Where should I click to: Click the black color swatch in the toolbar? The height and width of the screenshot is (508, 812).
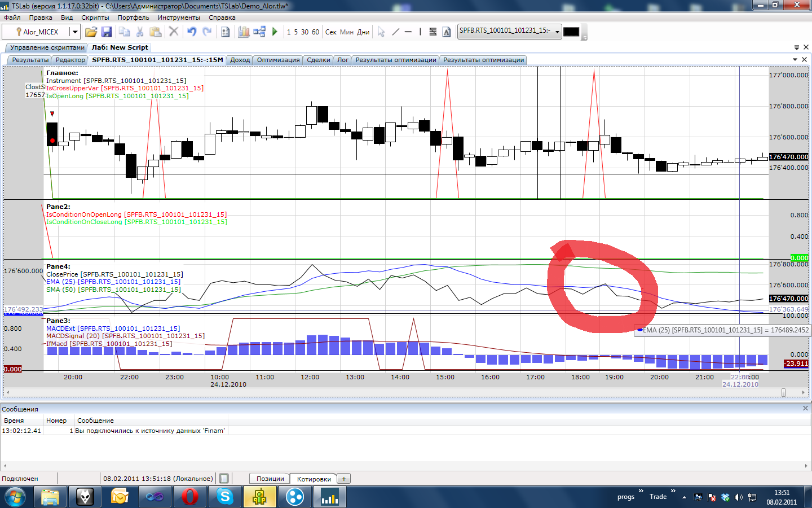571,32
